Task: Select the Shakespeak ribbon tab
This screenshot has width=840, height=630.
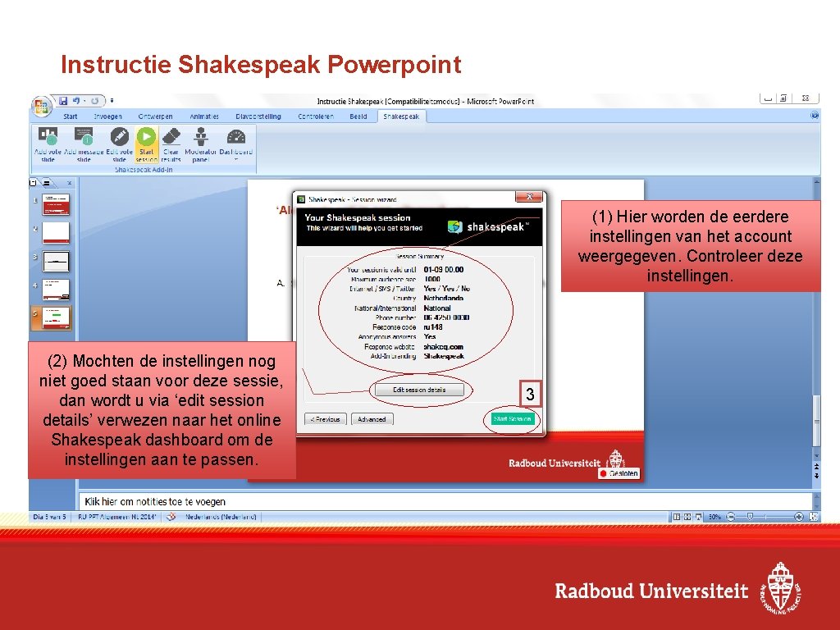Action: point(401,116)
